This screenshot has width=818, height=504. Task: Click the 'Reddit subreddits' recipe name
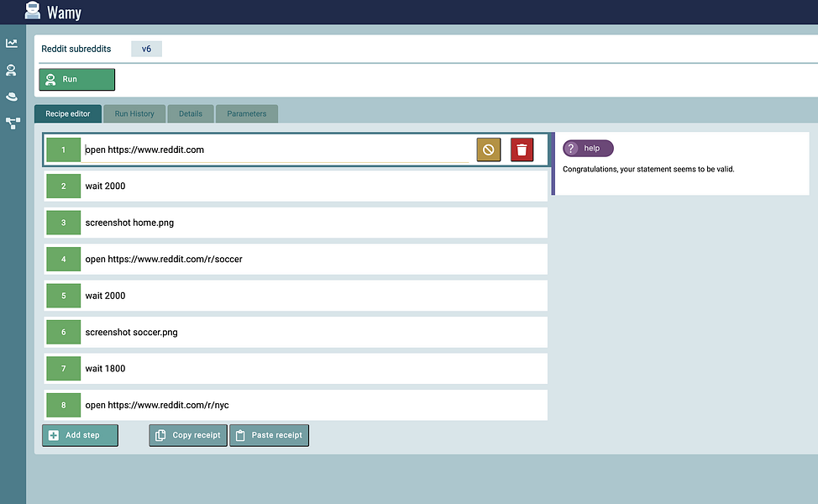76,49
